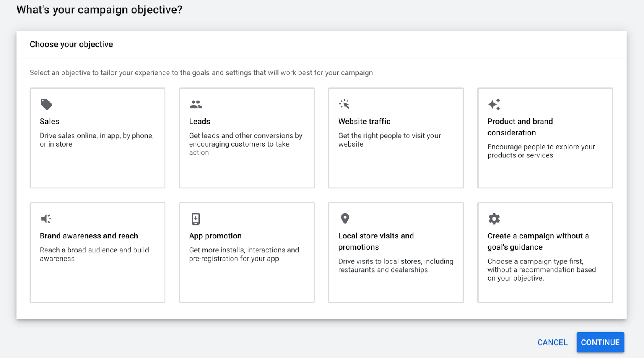Cancel the campaign objective selection
The image size is (644, 358).
552,342
